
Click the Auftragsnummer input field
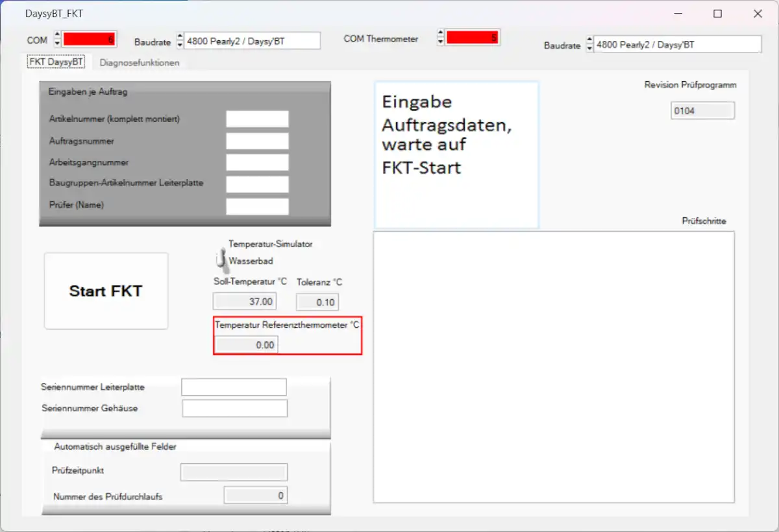tap(257, 141)
